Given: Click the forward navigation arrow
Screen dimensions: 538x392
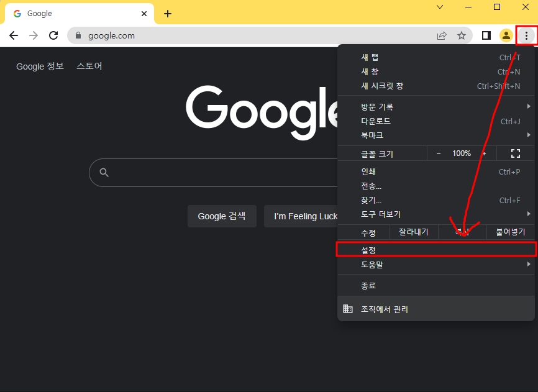Looking at the screenshot, I should [33, 35].
